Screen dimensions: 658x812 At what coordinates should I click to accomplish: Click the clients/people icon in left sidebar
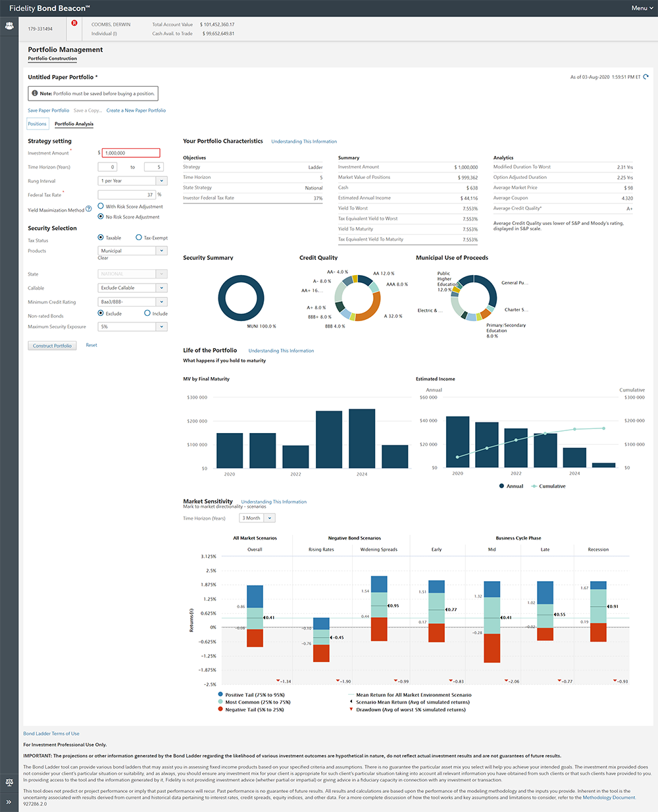(x=9, y=26)
